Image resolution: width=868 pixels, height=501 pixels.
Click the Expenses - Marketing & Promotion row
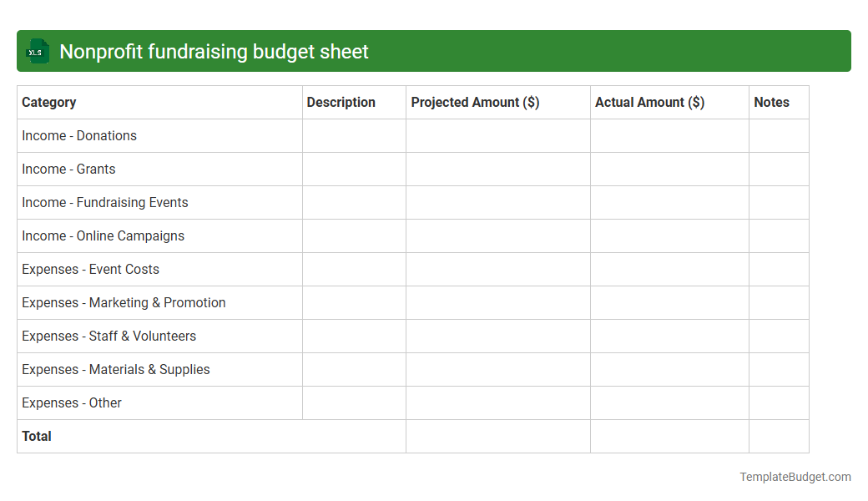pyautogui.click(x=124, y=302)
